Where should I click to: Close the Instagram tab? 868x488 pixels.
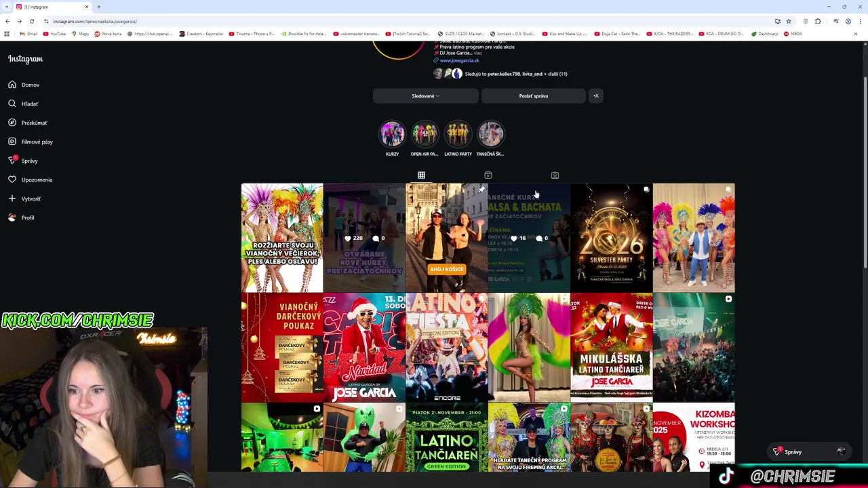[87, 7]
